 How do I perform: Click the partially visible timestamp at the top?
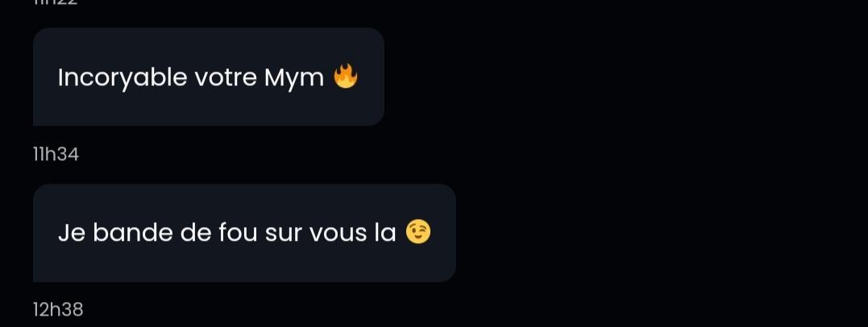point(56,2)
